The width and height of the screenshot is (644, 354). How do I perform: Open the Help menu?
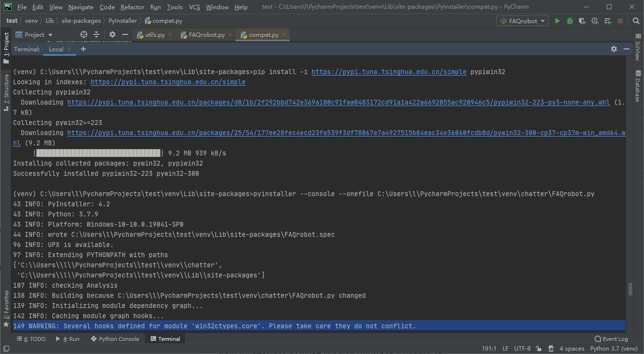coord(241,7)
